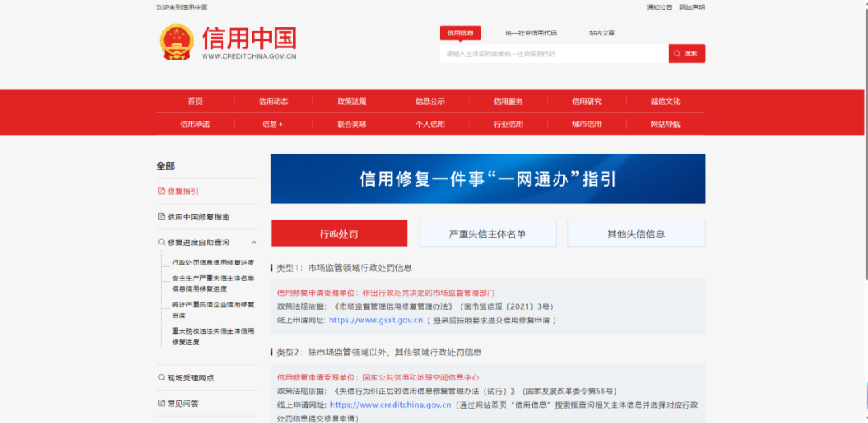Select 信用中国修复指南 in left sidebar

(199, 216)
